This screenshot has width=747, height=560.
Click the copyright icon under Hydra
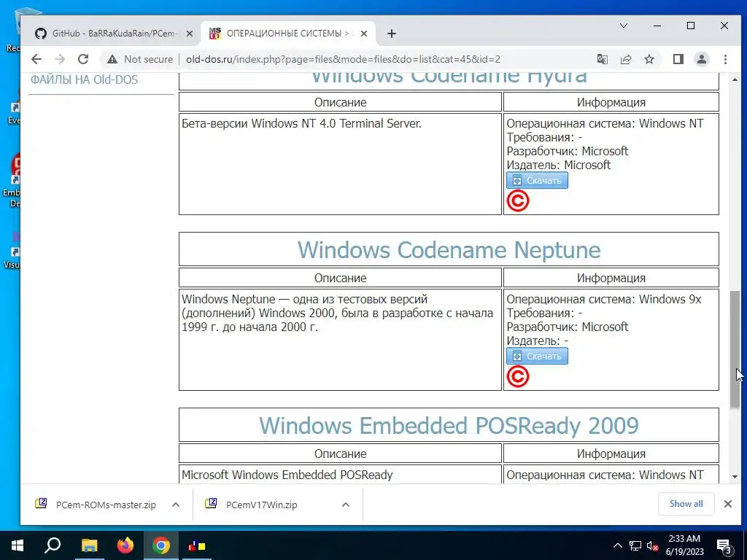click(x=518, y=201)
